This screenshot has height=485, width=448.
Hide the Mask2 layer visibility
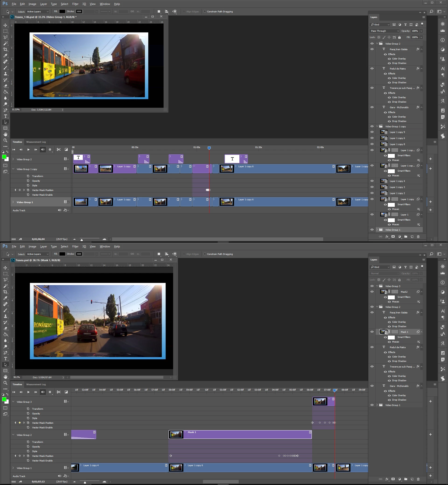pos(372,292)
